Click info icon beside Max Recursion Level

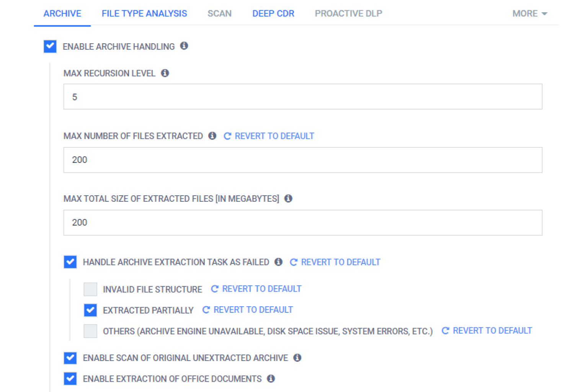coord(165,73)
